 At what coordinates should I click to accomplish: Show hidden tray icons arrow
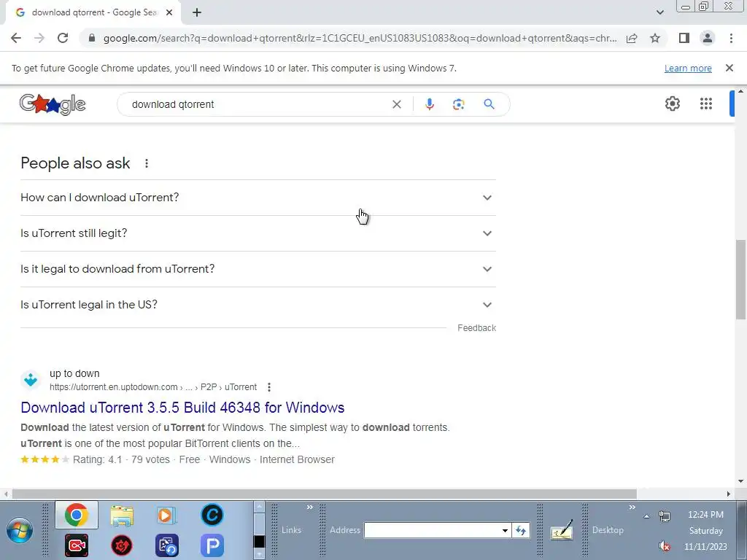(646, 516)
